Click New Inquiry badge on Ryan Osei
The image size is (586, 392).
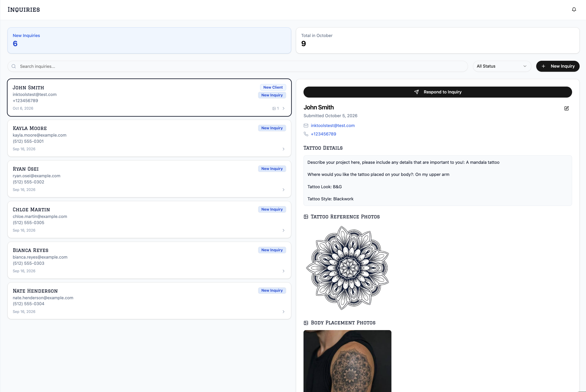[272, 169]
